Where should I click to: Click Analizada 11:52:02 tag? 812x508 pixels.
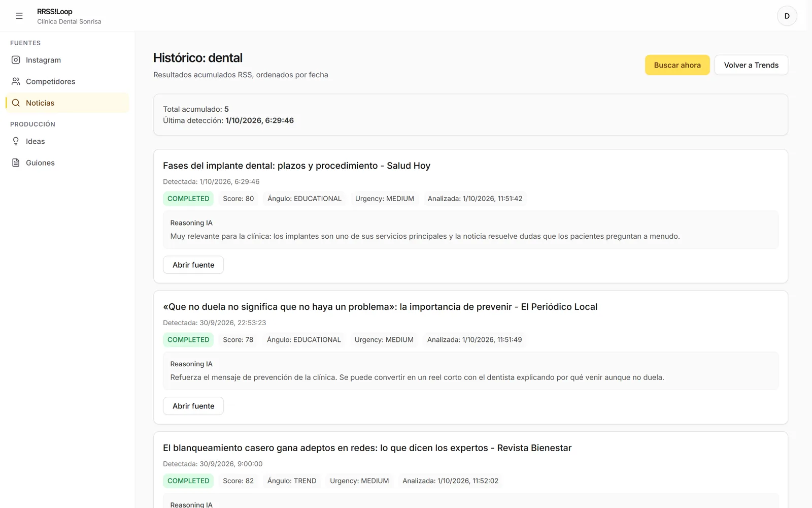click(451, 481)
